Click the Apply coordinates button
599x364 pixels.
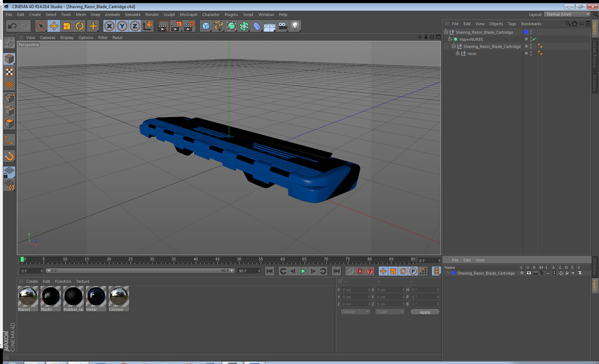(425, 312)
